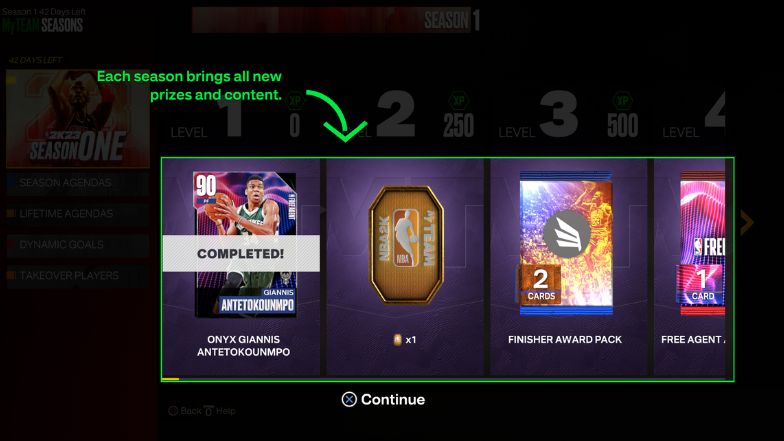Select the Dynamic Goals menu item
The width and height of the screenshot is (784, 441).
coord(78,245)
